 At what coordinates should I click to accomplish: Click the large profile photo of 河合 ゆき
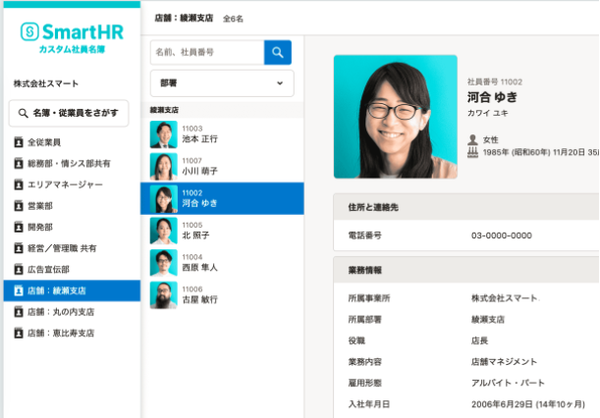[396, 117]
